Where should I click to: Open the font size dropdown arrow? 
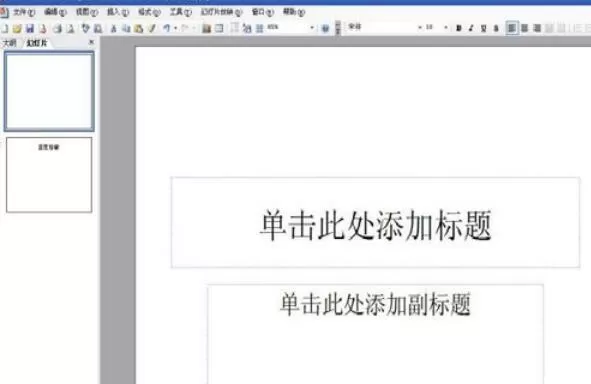pos(446,28)
